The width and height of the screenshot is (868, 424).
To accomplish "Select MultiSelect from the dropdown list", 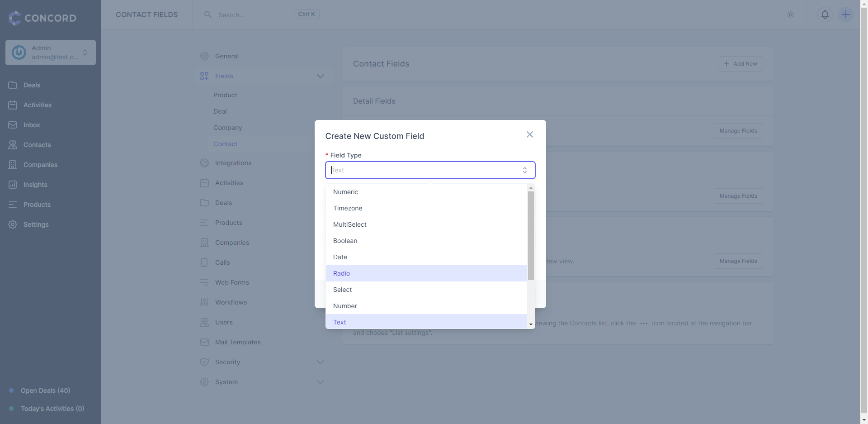I will click(426, 224).
